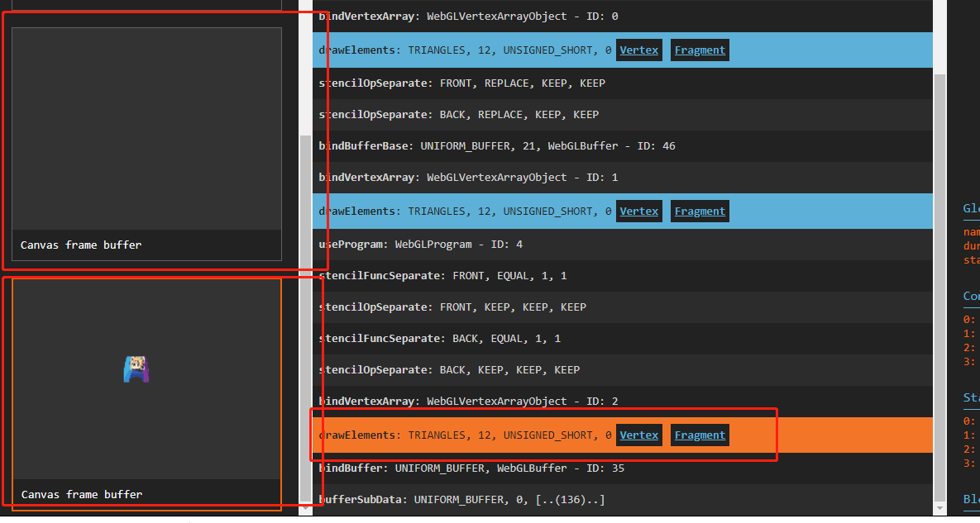Select stencilOpSeparate FRONT, REPLACE, KEEP, KEEP command
980x523 pixels.
623,83
